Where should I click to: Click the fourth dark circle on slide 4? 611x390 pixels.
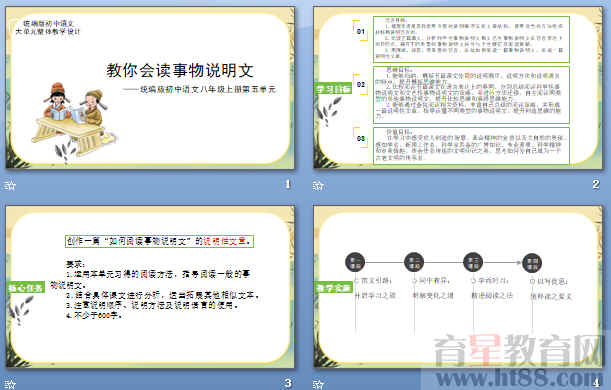(x=532, y=263)
